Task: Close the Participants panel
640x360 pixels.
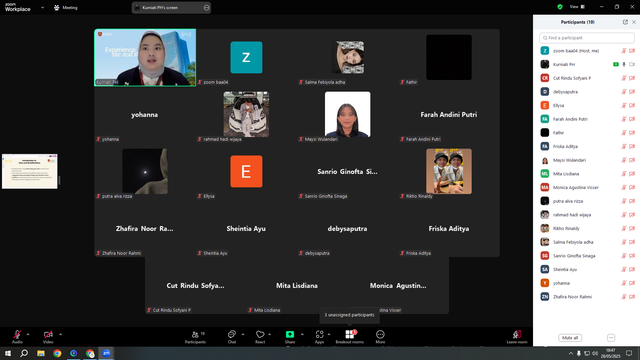Action: point(634,22)
